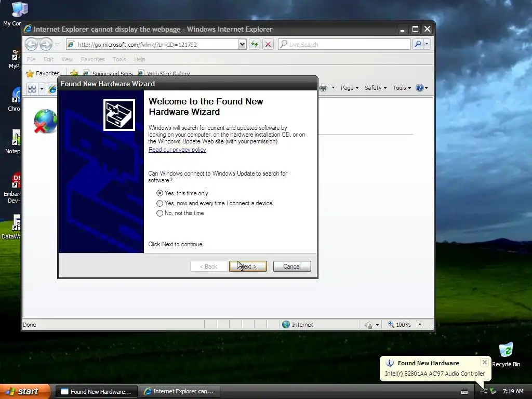Click the Found New Hardware balloon info icon

[390, 363]
